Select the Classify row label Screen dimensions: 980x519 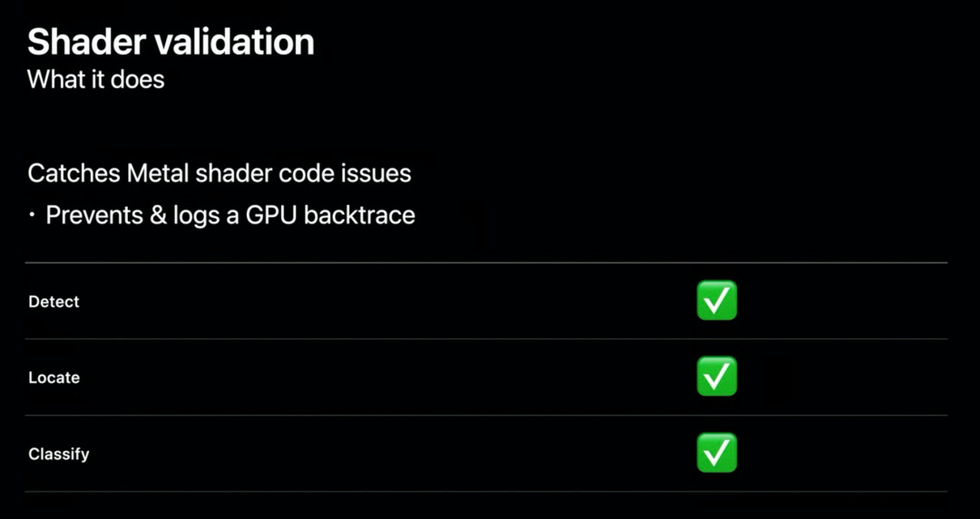coord(59,454)
